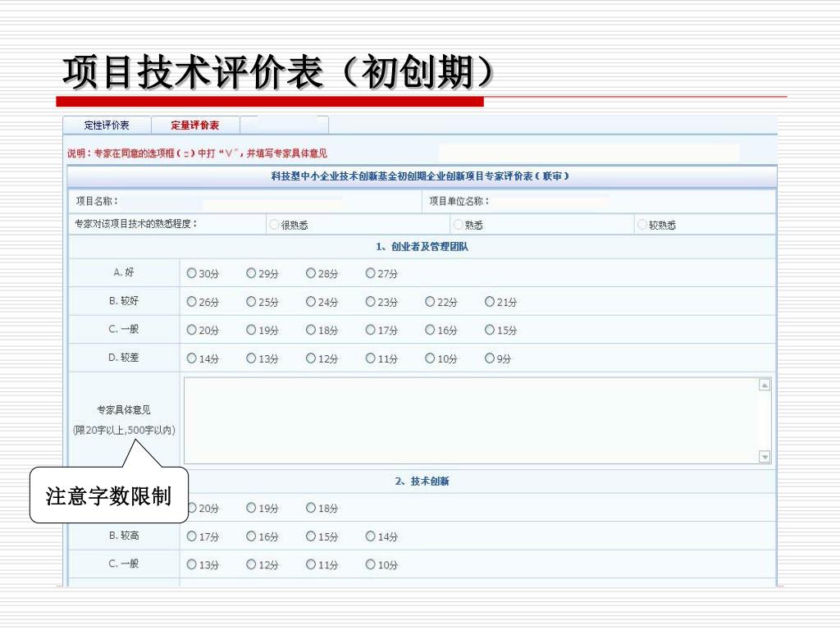Click the heading 2、技术创新
The height and width of the screenshot is (630, 840).
coord(422,482)
